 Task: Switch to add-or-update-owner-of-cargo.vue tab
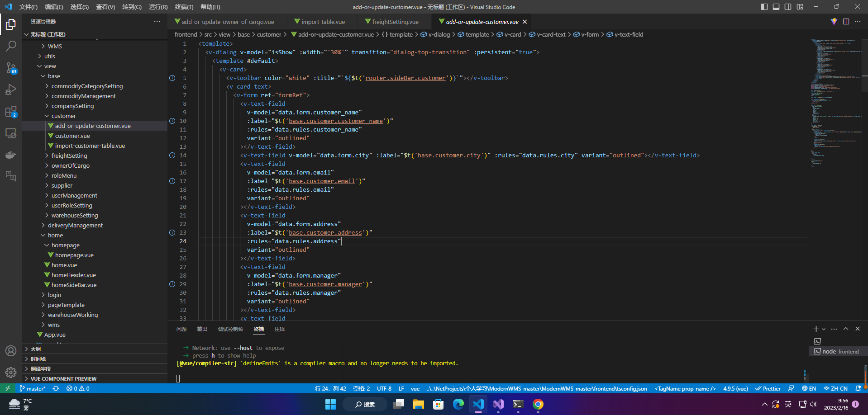tap(227, 22)
